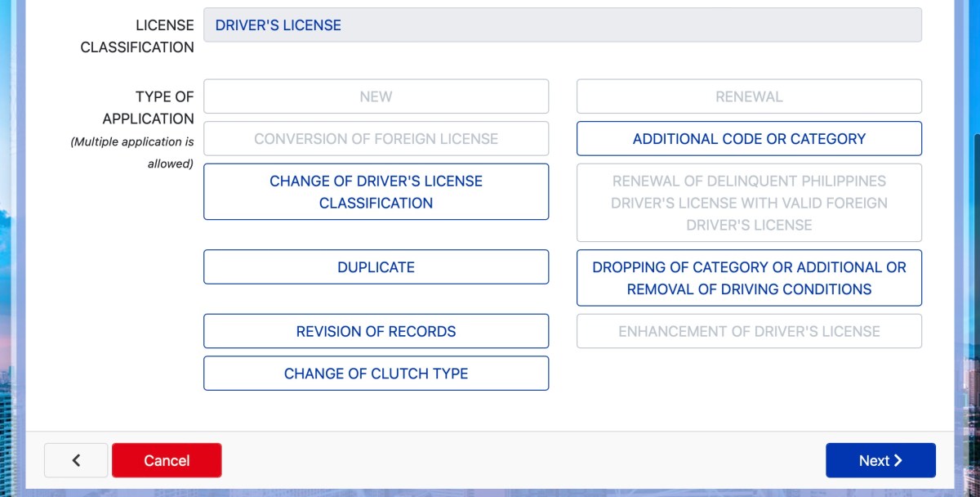Click the LICENSE CLASSIFICATION label
Image resolution: width=980 pixels, height=497 pixels.
click(x=137, y=36)
